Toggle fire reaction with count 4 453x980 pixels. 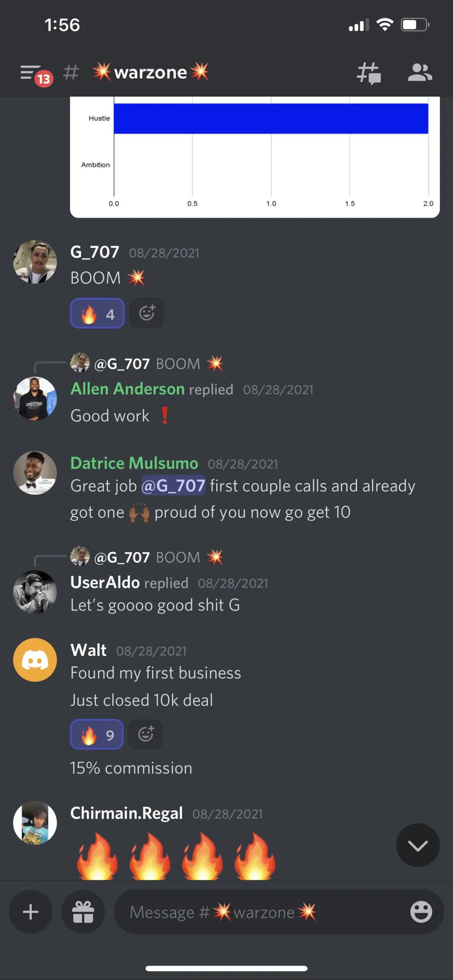click(97, 313)
